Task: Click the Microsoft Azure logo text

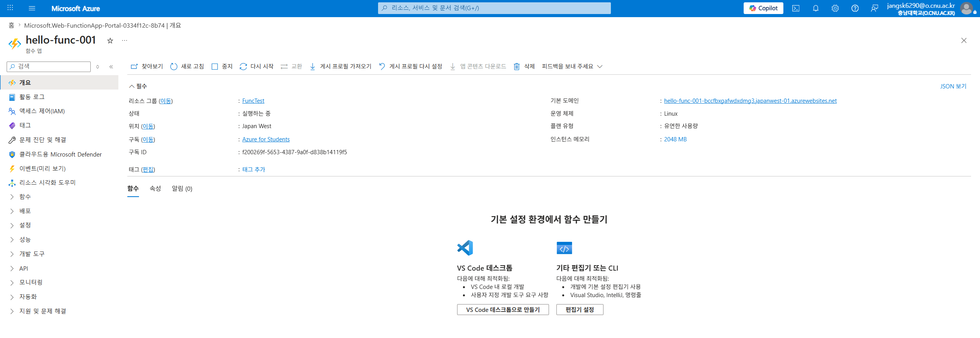Action: coord(76,8)
